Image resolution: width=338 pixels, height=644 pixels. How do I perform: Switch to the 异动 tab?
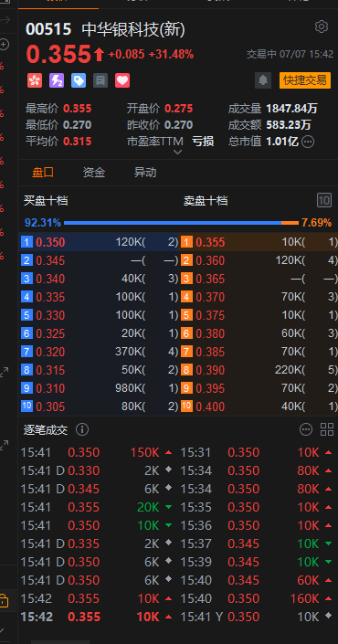pyautogui.click(x=145, y=173)
